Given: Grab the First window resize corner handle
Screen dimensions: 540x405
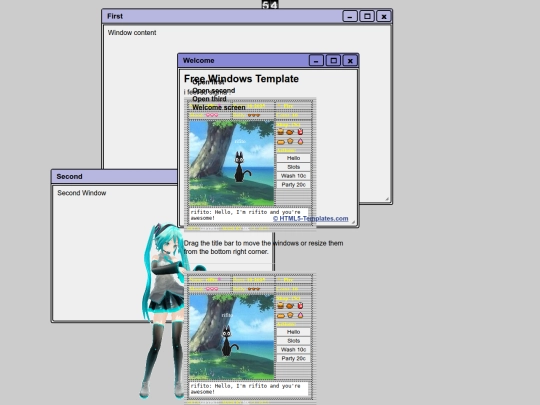Looking at the screenshot, I should coord(387,199).
